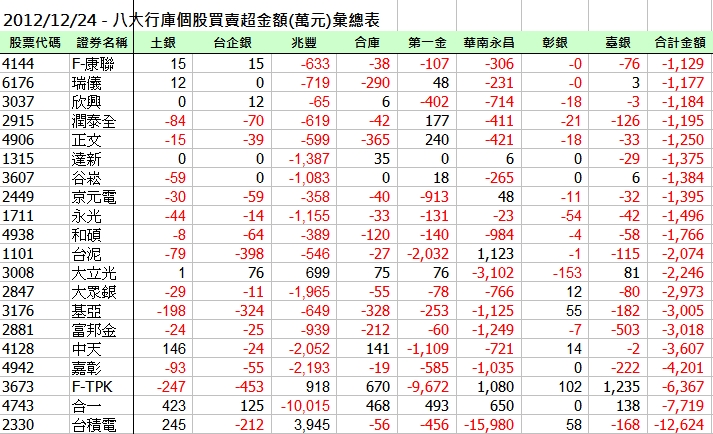
Task: Click the total -6,367 in F-TPK row
Action: click(683, 387)
